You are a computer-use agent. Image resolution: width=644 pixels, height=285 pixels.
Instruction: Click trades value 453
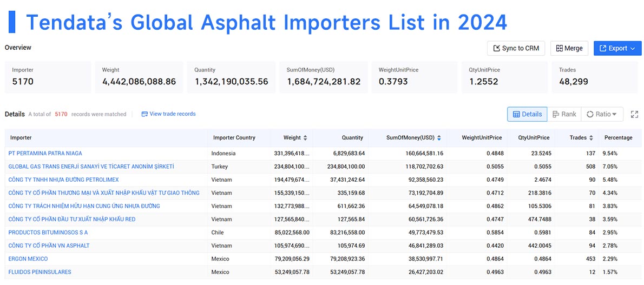pos(590,259)
